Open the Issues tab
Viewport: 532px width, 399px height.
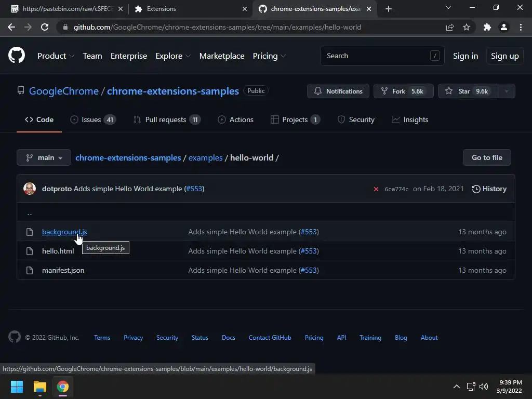tap(93, 120)
